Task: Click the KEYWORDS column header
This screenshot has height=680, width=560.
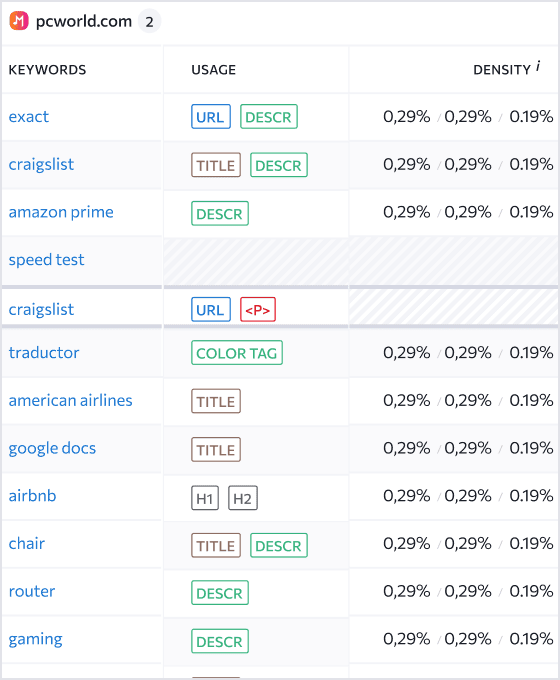Action: (x=47, y=69)
